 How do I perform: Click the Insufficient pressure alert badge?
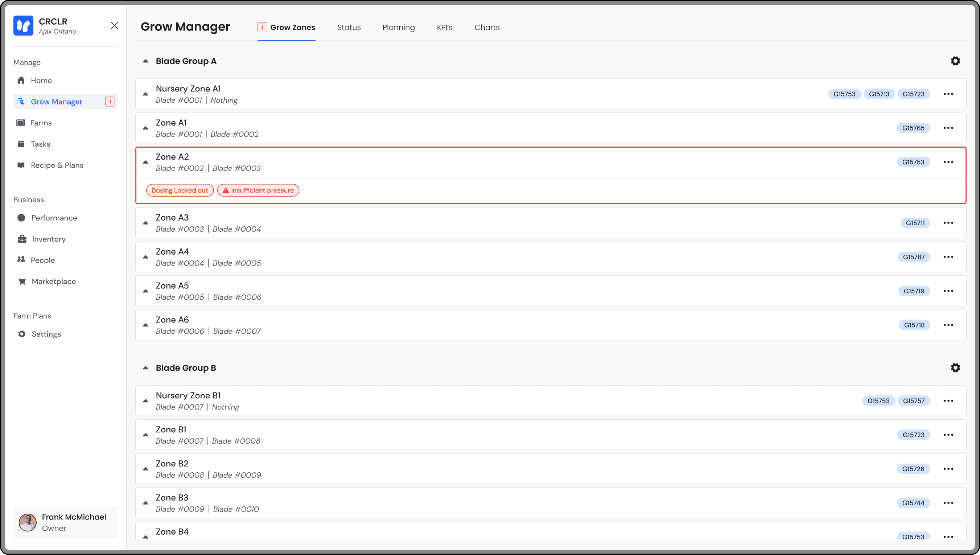click(x=258, y=190)
